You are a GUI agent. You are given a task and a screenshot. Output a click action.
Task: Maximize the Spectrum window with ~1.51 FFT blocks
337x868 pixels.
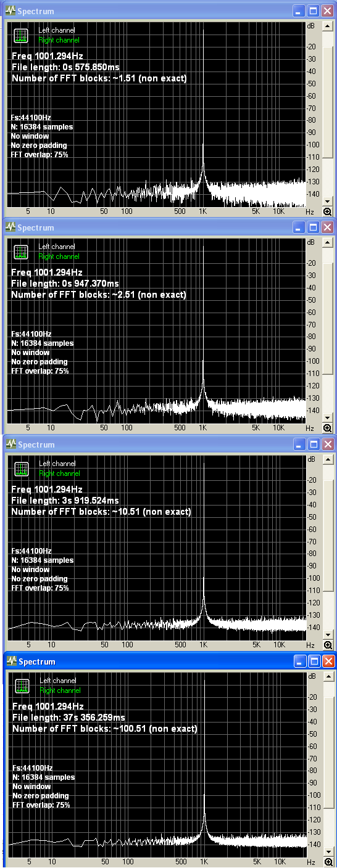313,11
